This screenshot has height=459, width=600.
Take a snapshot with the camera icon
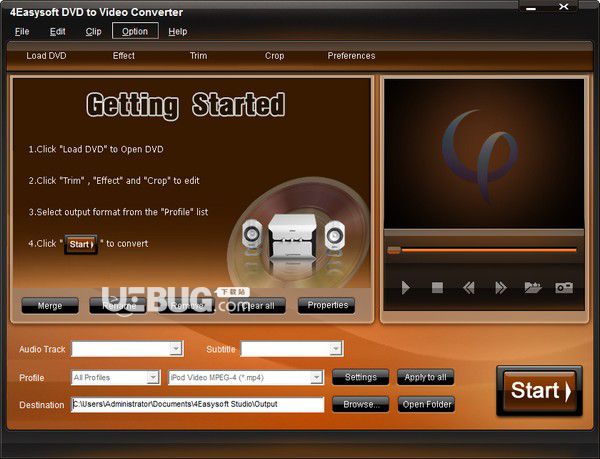pos(564,288)
